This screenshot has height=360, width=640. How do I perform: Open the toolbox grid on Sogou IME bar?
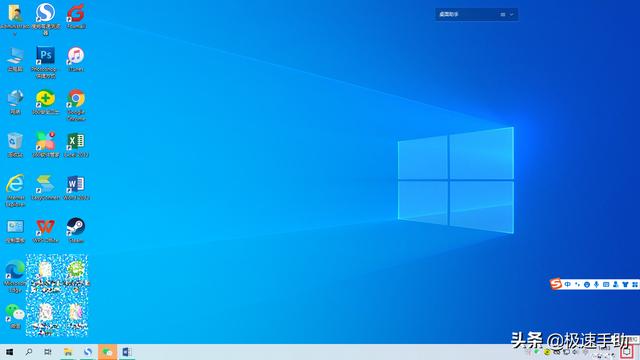(635, 284)
